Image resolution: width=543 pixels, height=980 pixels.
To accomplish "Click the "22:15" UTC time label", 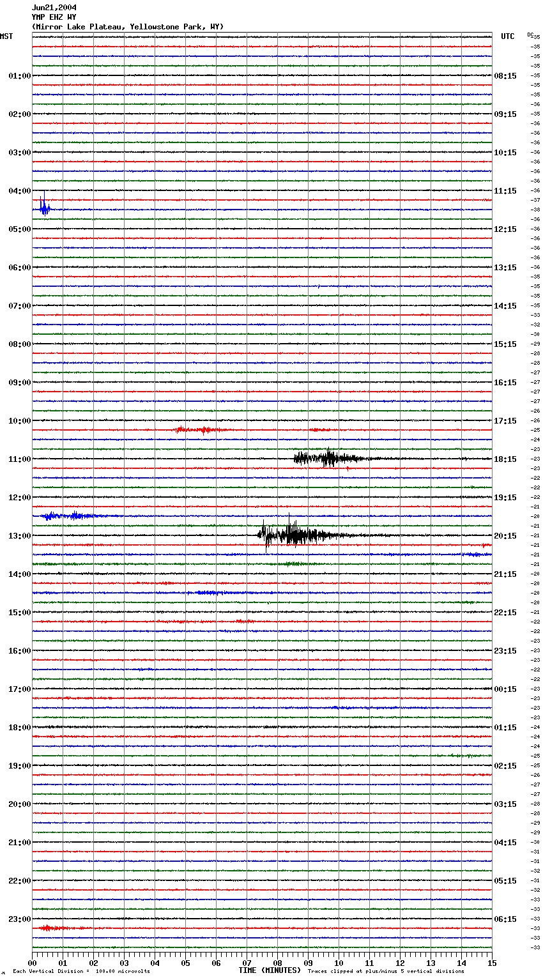I will [505, 613].
